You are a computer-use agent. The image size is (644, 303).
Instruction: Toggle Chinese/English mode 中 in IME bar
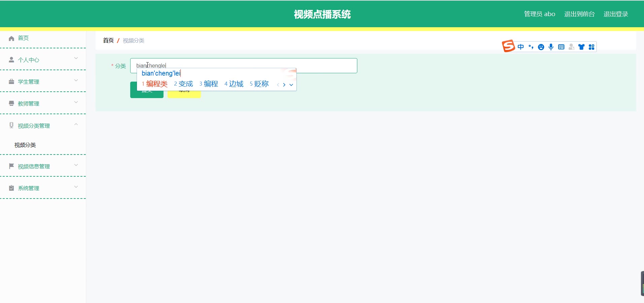tap(521, 47)
